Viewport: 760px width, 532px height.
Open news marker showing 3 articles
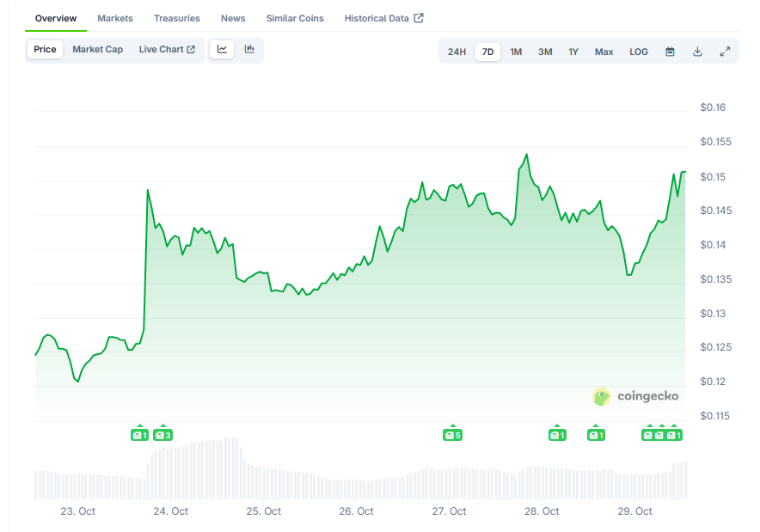pos(162,435)
